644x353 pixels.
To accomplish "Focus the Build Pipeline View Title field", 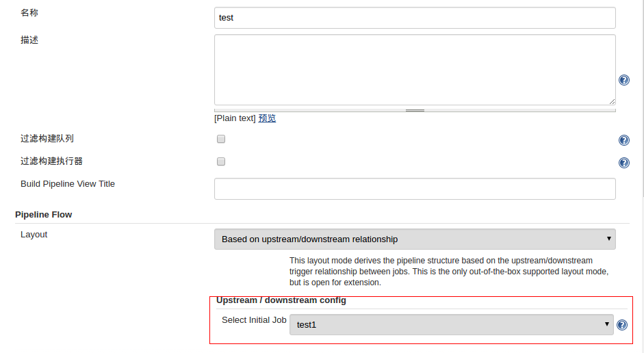I will 415,189.
